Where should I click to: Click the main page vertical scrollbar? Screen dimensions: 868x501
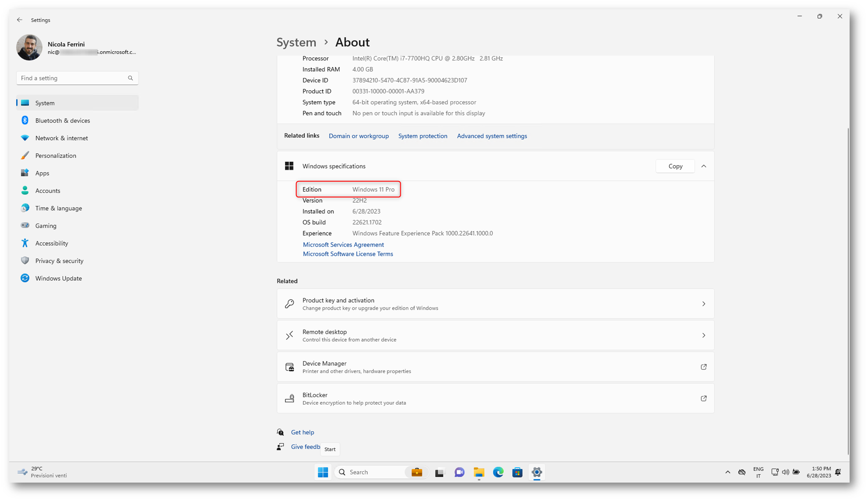tap(847, 291)
